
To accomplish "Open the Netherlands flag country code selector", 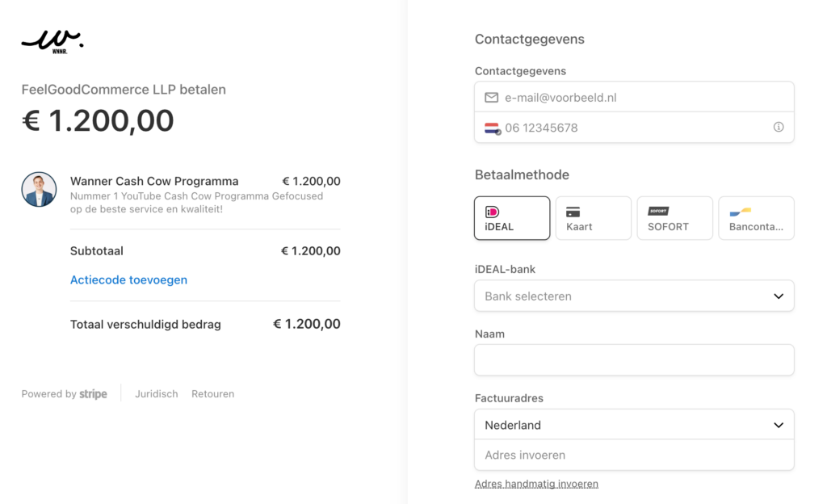I will coord(492,128).
